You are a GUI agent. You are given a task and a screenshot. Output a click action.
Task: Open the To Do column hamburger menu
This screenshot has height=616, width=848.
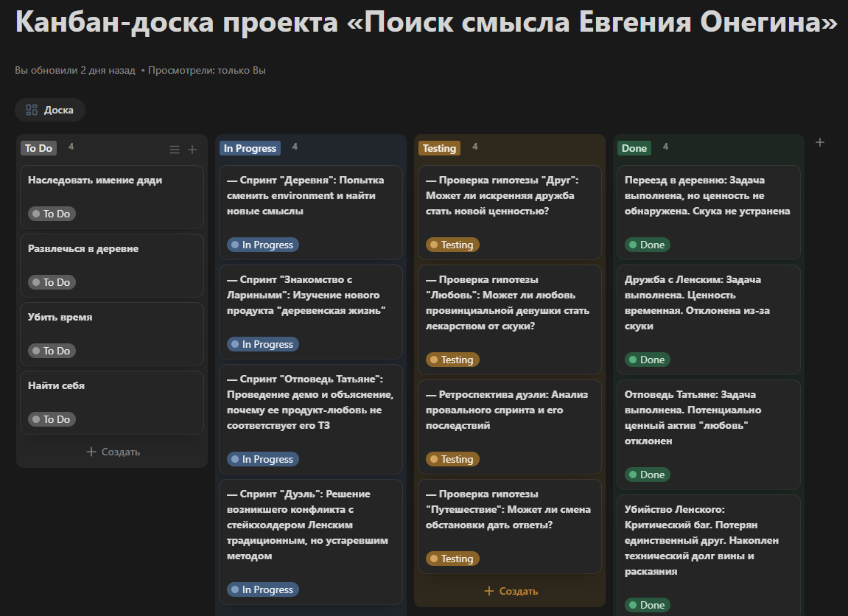(174, 149)
